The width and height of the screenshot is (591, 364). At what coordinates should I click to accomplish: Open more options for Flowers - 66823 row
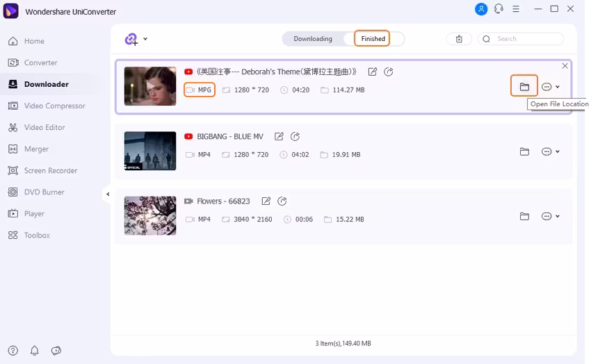[550, 217]
